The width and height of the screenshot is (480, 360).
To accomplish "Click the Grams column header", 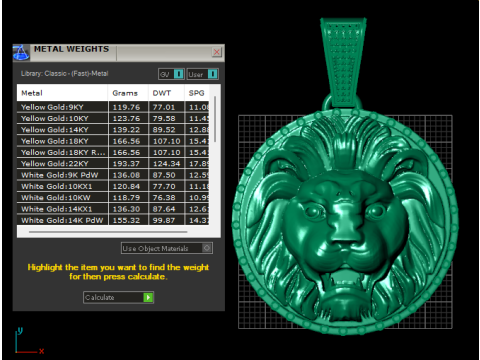I will pyautogui.click(x=128, y=93).
